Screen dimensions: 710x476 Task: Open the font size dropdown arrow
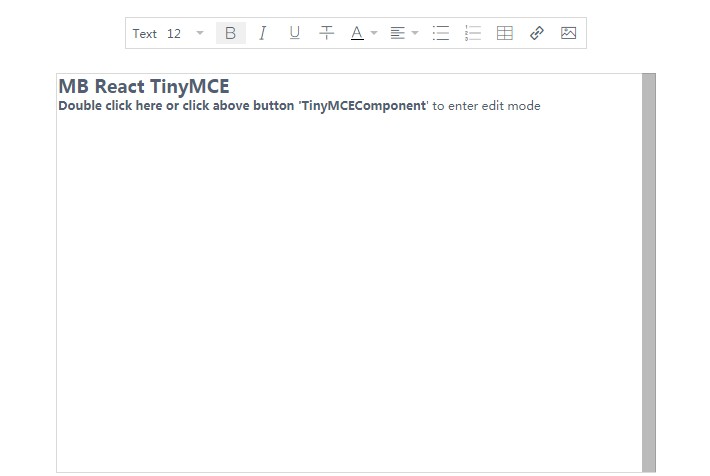200,33
